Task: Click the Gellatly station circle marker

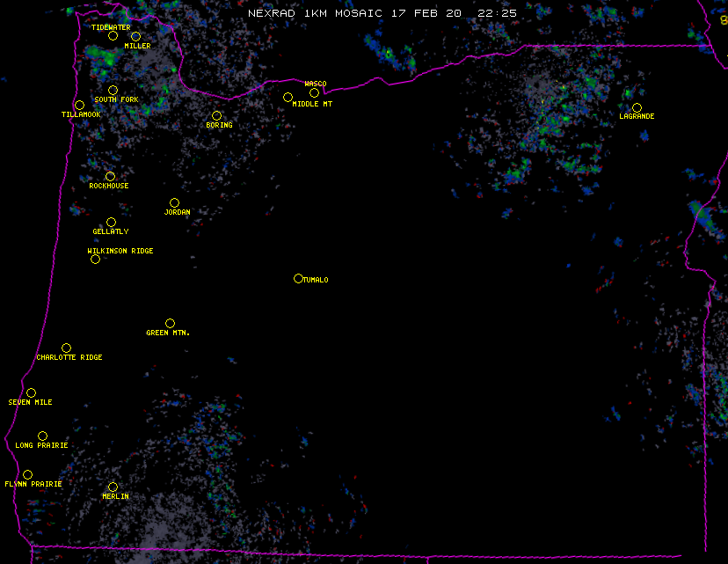Action: click(111, 223)
